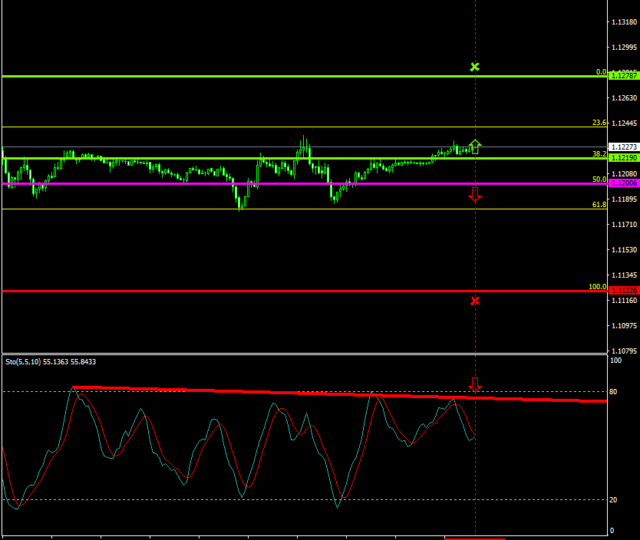Click the magenta 1.12006 price tag

point(623,184)
